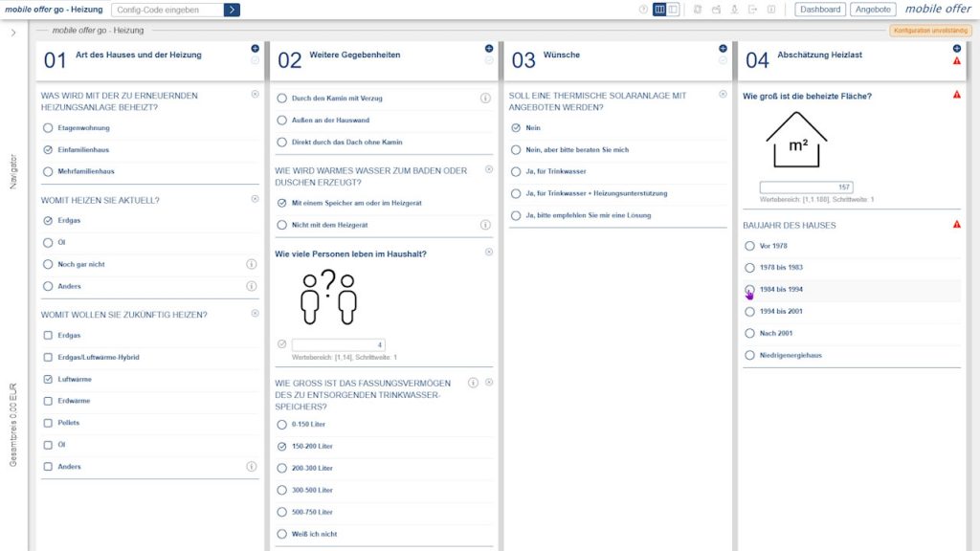Open the column layout view icon in toolbar
Image resolution: width=980 pixels, height=551 pixels.
point(658,9)
